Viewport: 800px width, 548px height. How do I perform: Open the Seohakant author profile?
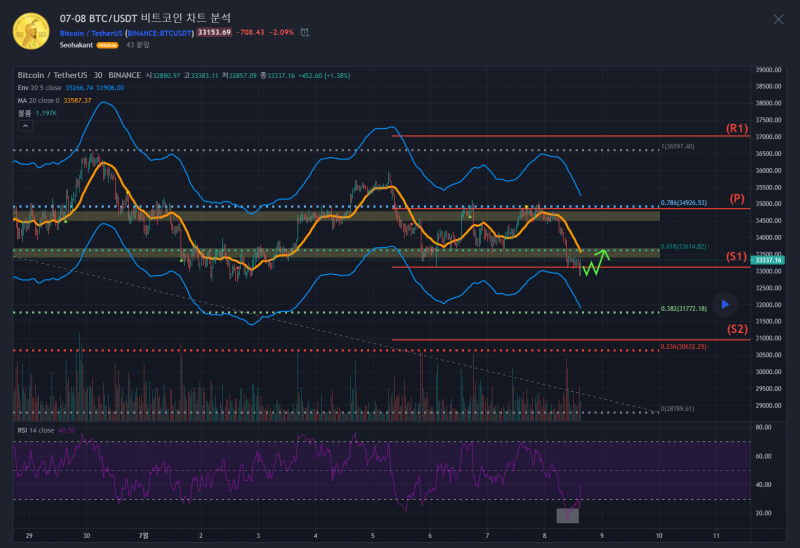point(76,45)
